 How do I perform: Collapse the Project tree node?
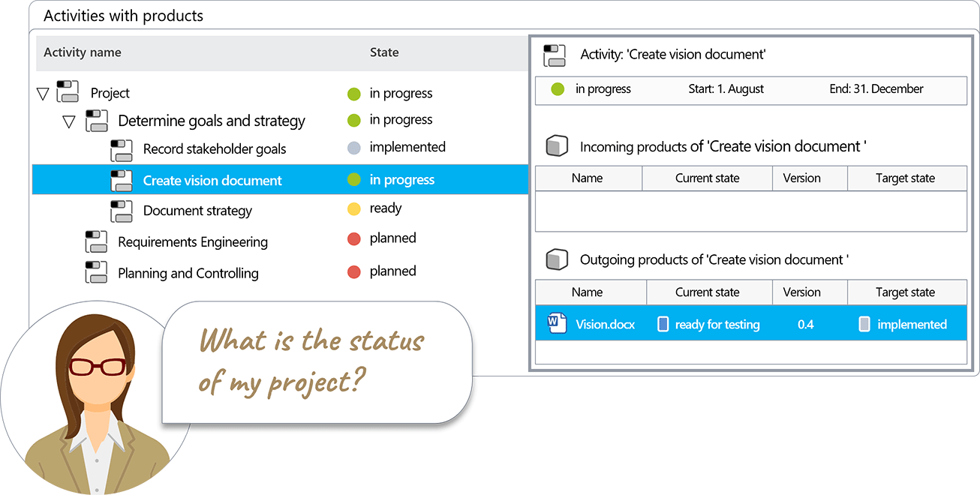pyautogui.click(x=43, y=94)
